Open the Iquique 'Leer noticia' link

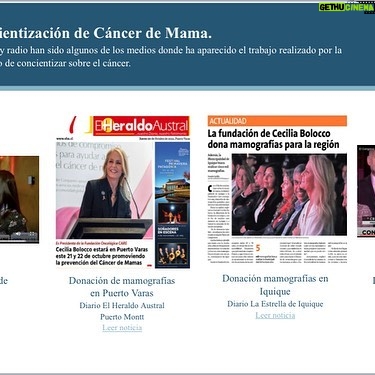[x=275, y=315]
